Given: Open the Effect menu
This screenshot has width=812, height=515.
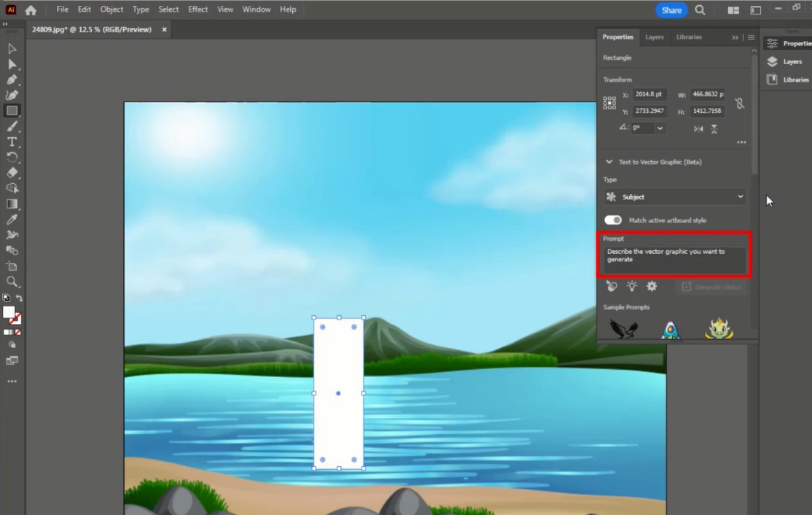Looking at the screenshot, I should pos(198,9).
